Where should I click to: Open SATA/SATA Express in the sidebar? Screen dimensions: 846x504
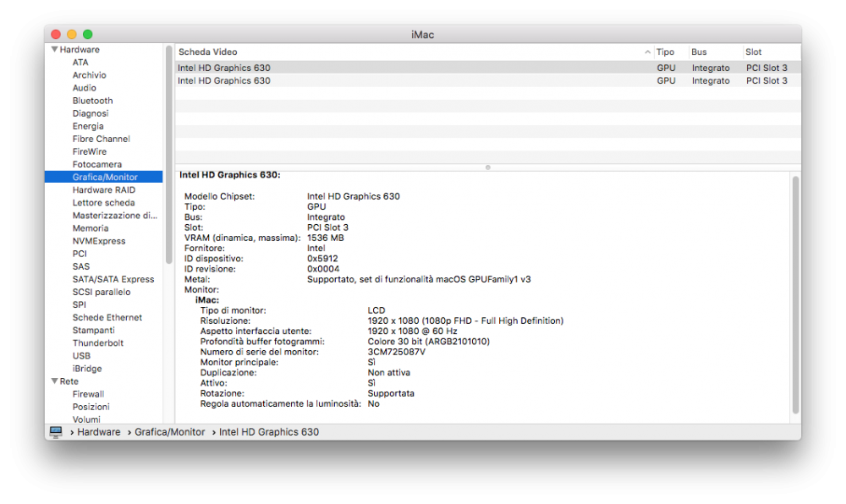point(113,279)
